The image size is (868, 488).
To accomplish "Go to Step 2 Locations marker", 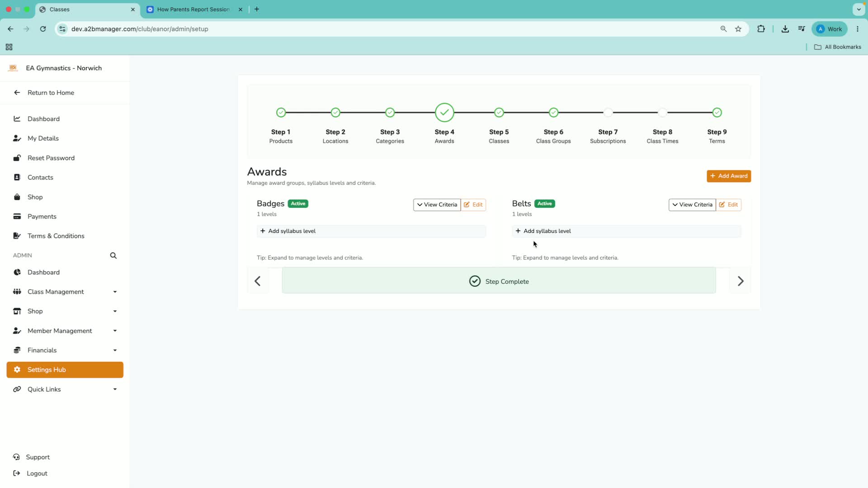I will (x=335, y=113).
